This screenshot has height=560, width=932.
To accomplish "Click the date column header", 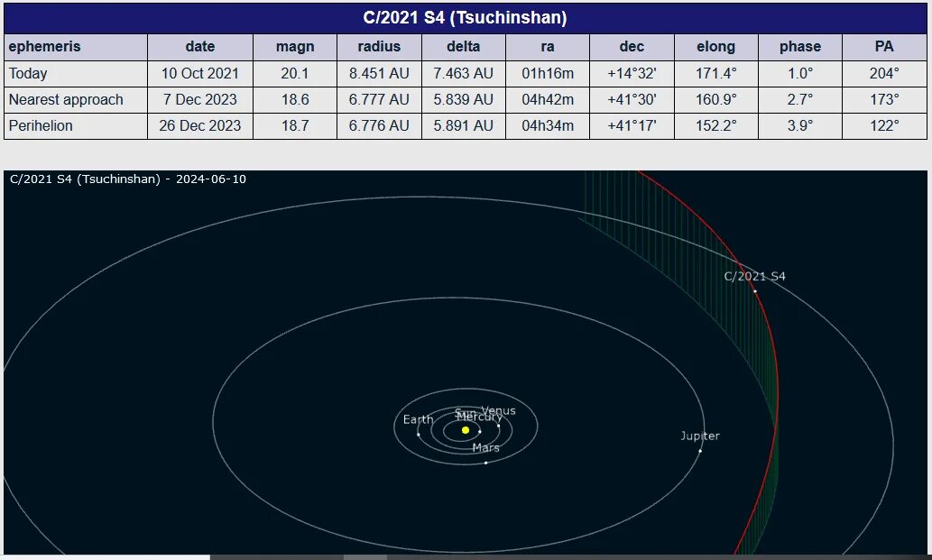I will pos(199,46).
